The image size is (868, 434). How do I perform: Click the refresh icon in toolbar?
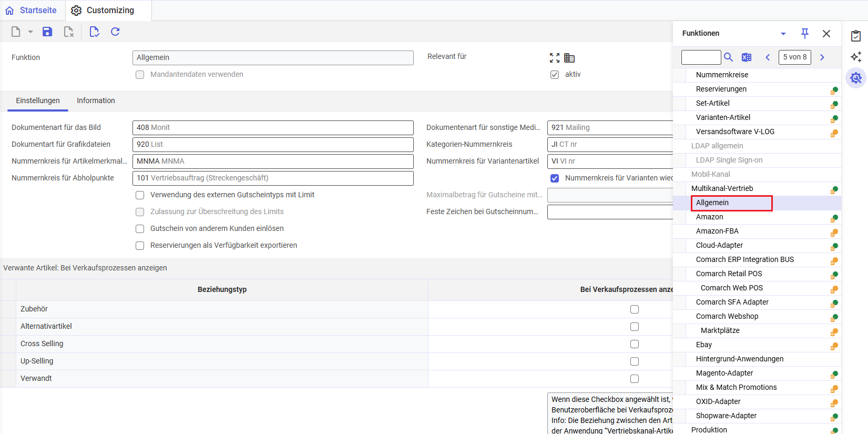click(x=115, y=32)
